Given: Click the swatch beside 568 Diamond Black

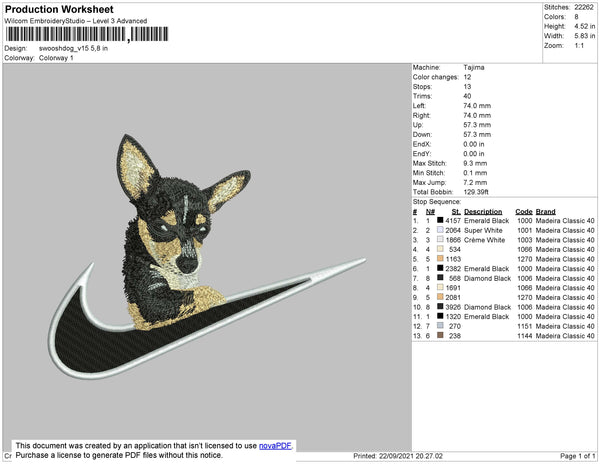Looking at the screenshot, I should click(x=440, y=278).
